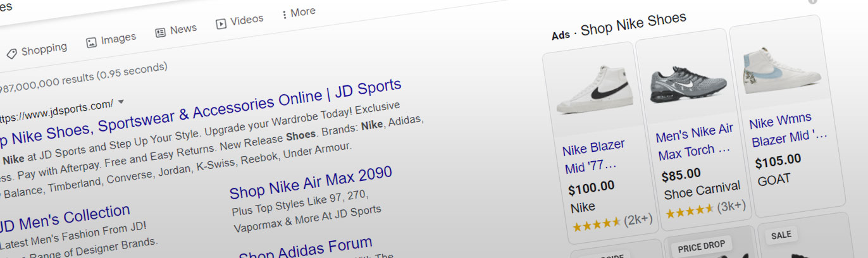Switch to the Images tab

click(111, 40)
